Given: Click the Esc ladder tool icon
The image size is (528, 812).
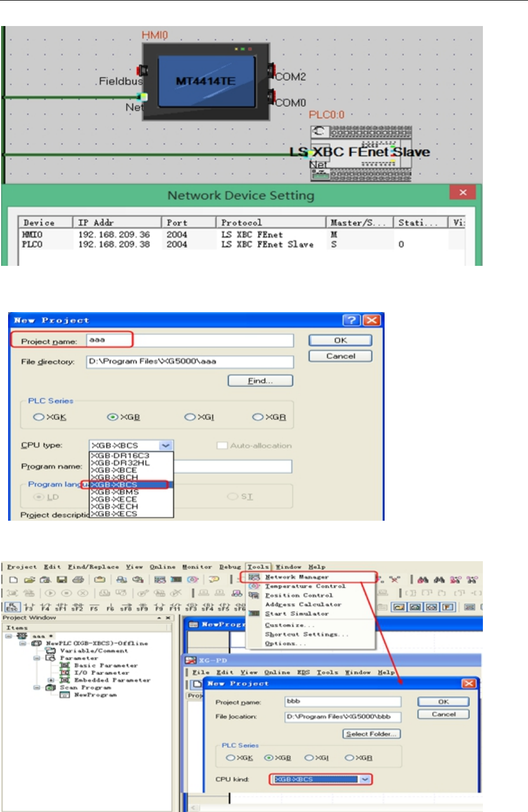Looking at the screenshot, I should [12, 607].
